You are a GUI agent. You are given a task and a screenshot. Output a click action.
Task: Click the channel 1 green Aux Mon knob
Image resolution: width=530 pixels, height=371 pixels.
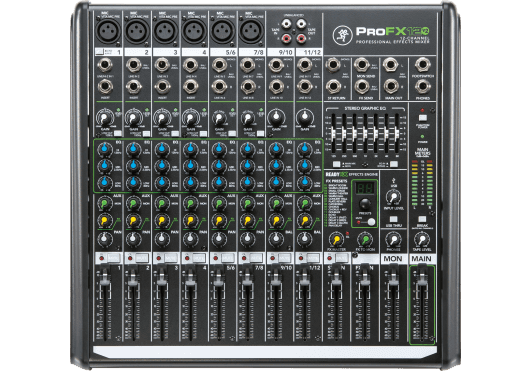tap(104, 204)
